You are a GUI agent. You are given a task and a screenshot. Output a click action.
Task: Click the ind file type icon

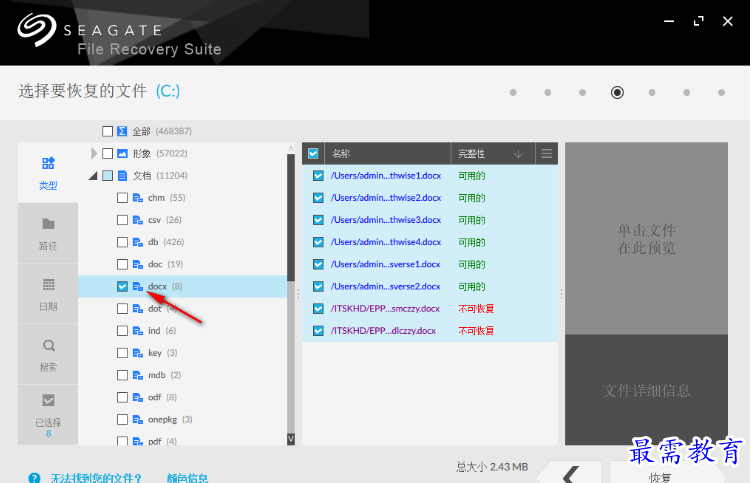click(138, 331)
